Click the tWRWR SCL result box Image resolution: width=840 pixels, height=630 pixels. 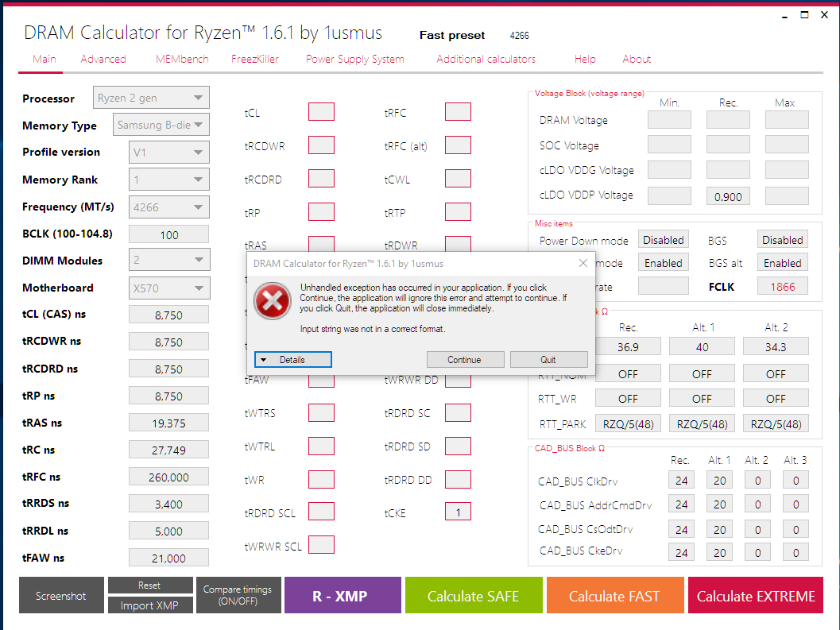(x=321, y=545)
